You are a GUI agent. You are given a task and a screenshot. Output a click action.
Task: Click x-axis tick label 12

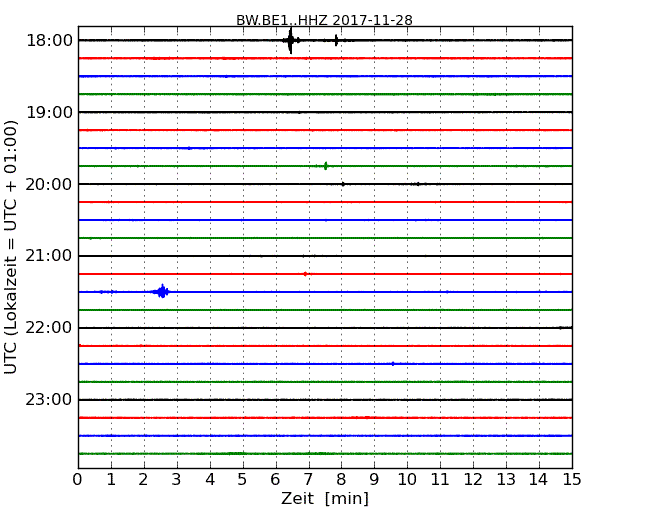pyautogui.click(x=473, y=480)
